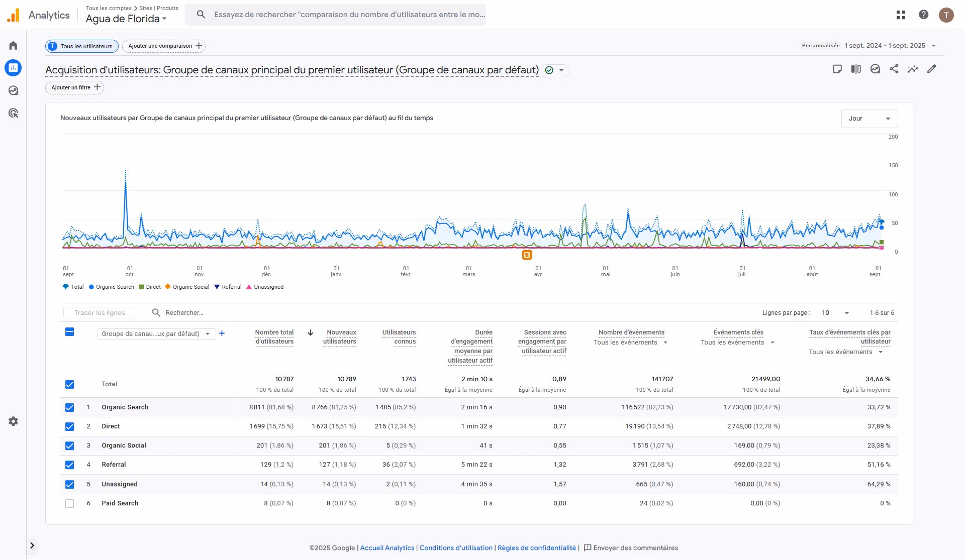Open the Jour granularity dropdown
The width and height of the screenshot is (965, 560).
click(x=869, y=119)
